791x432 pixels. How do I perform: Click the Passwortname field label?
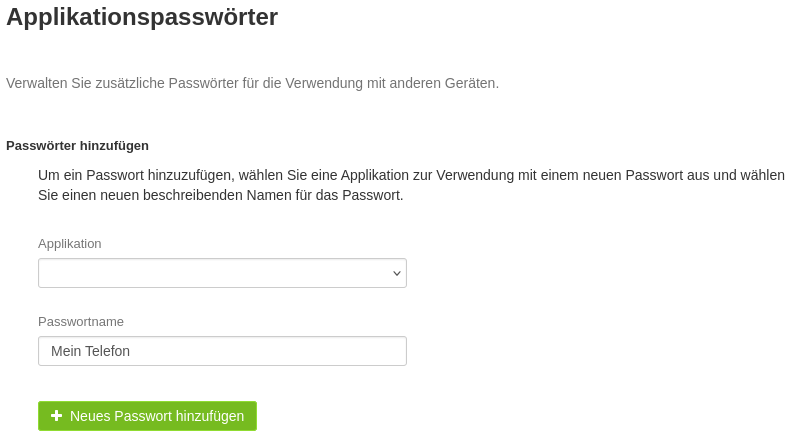81,321
